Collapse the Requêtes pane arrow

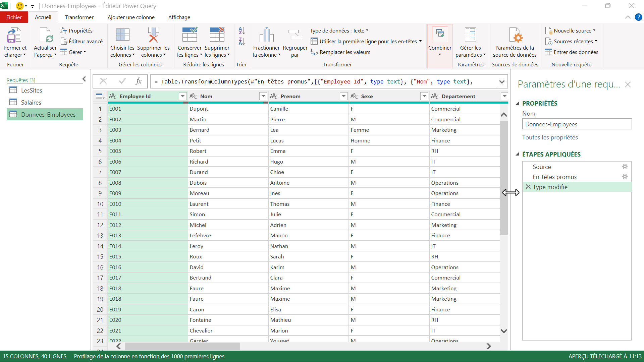coord(84,79)
